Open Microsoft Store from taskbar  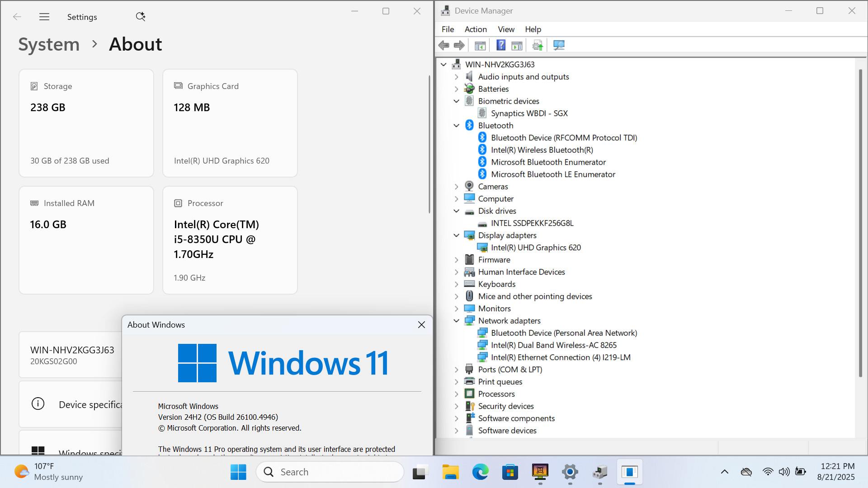(x=510, y=472)
